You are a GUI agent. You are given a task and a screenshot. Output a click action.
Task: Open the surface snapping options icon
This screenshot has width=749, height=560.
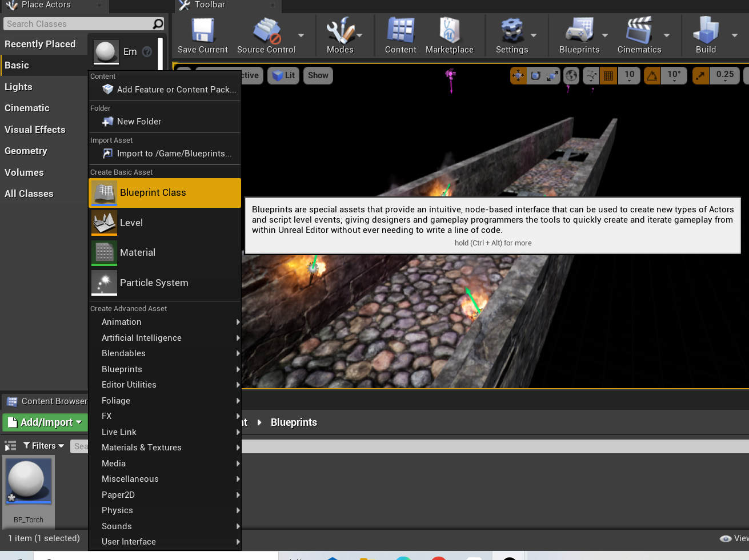[591, 75]
